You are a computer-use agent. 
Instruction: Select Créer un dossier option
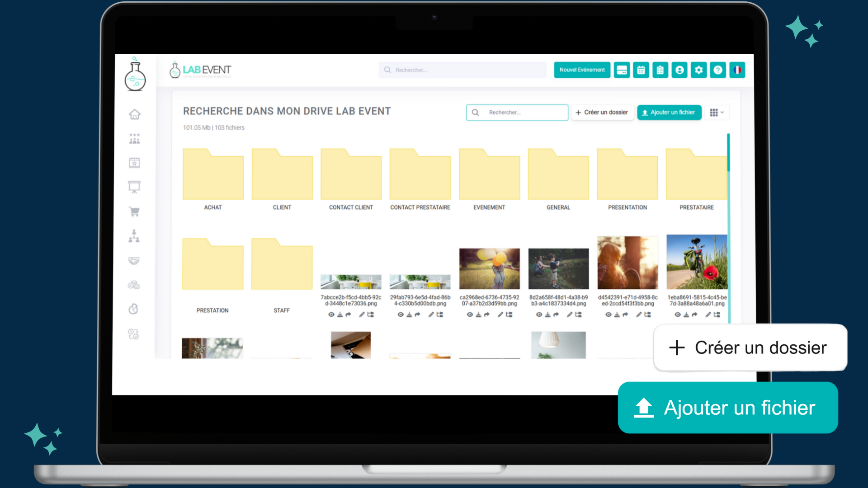(x=603, y=112)
